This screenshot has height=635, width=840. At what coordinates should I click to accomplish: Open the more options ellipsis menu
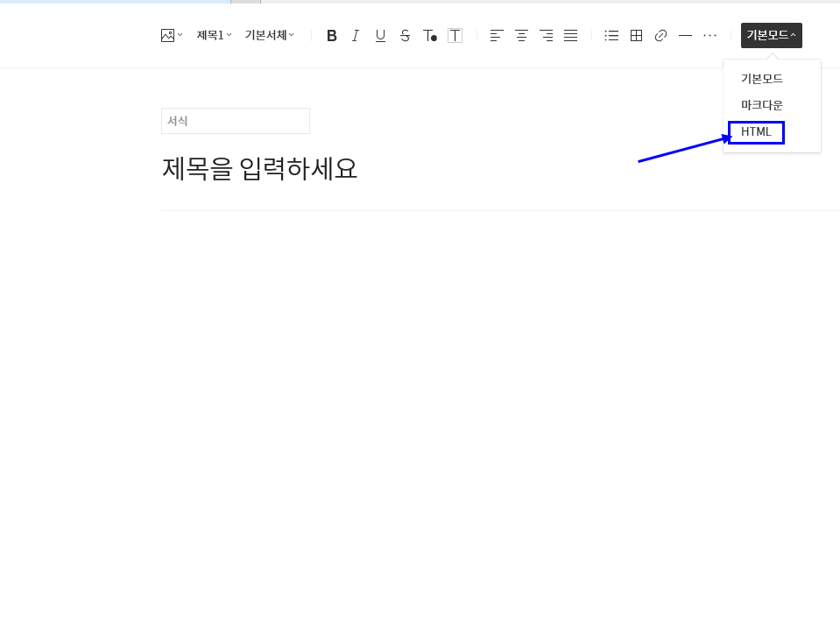(709, 36)
